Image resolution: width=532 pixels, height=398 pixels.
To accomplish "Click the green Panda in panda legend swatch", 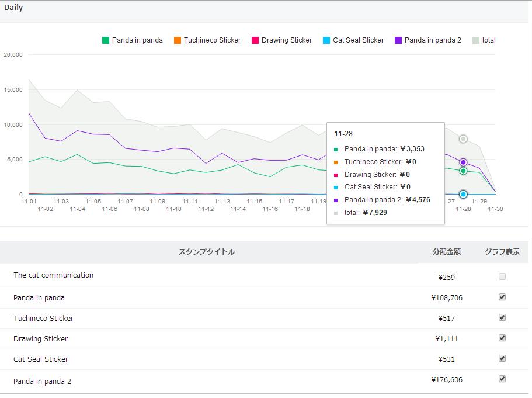I will tap(106, 40).
